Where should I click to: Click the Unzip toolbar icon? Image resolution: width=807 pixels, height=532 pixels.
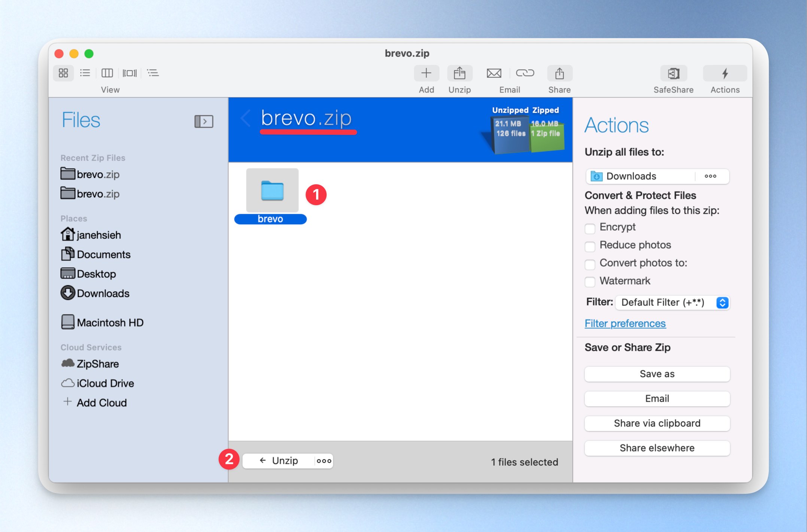(459, 73)
